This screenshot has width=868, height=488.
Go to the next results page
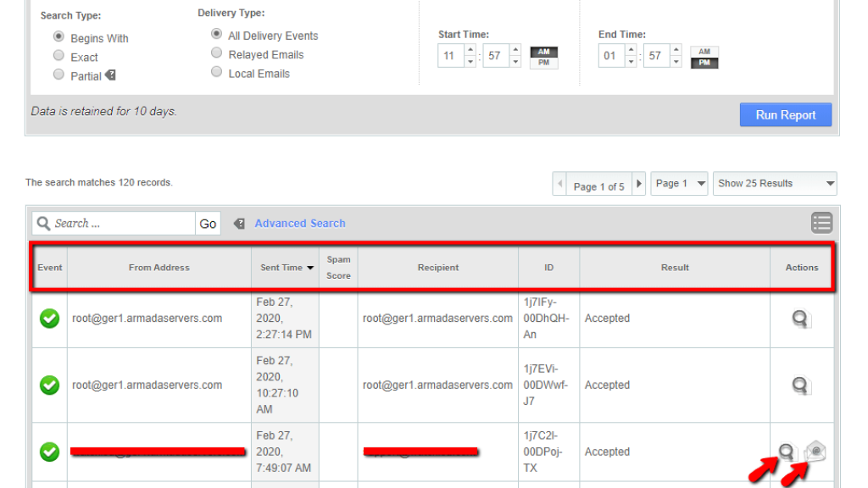(x=639, y=184)
